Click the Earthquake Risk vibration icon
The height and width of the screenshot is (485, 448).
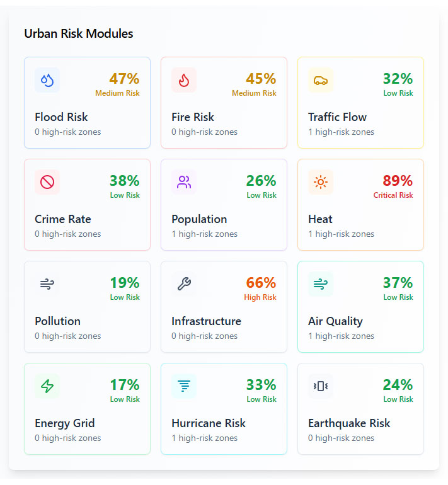[321, 386]
